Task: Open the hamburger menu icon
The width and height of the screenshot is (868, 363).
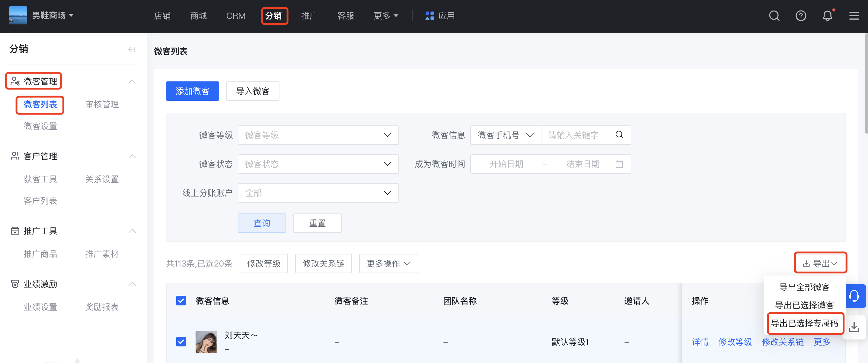Action: [854, 16]
